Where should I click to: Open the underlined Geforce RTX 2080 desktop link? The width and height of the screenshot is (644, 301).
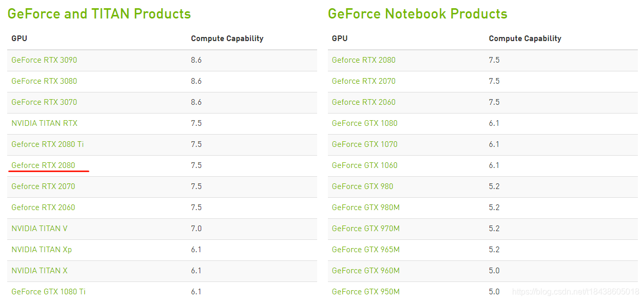click(43, 165)
